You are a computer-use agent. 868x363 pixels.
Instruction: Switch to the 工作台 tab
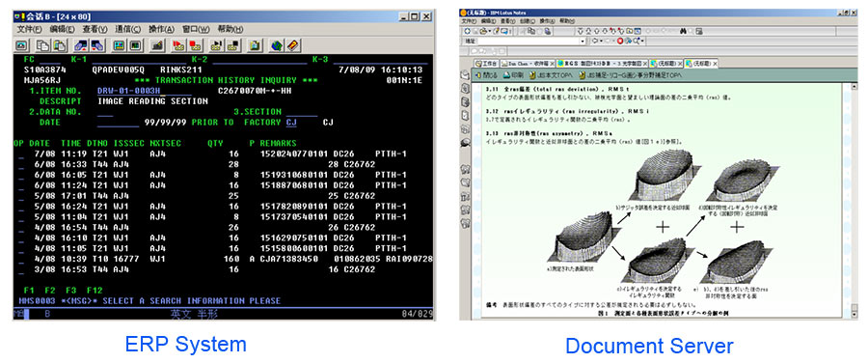[x=487, y=63]
